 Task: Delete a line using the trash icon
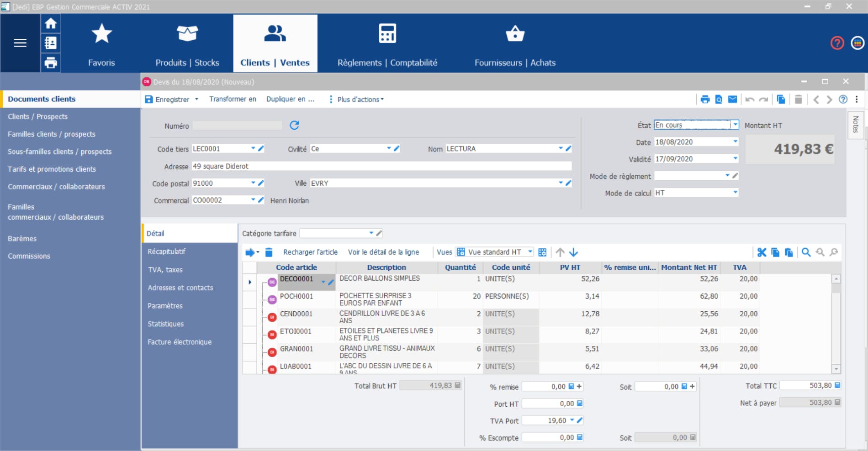[x=268, y=252]
